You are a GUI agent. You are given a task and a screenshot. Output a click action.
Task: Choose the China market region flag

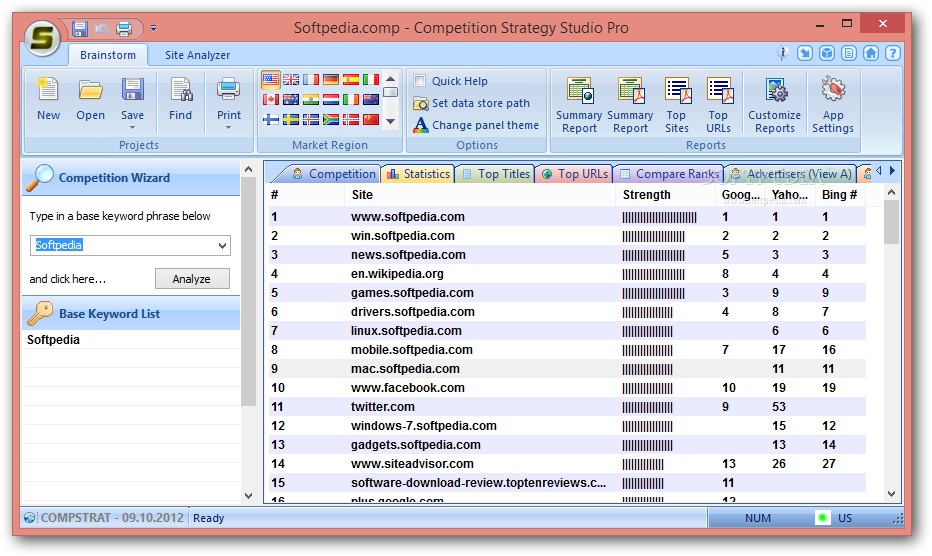coord(371,120)
